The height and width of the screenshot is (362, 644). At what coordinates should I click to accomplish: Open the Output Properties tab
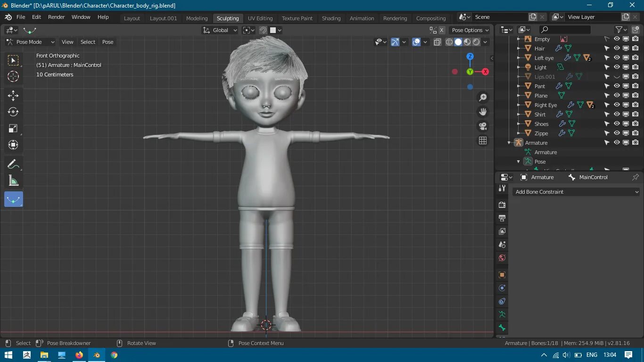click(502, 218)
